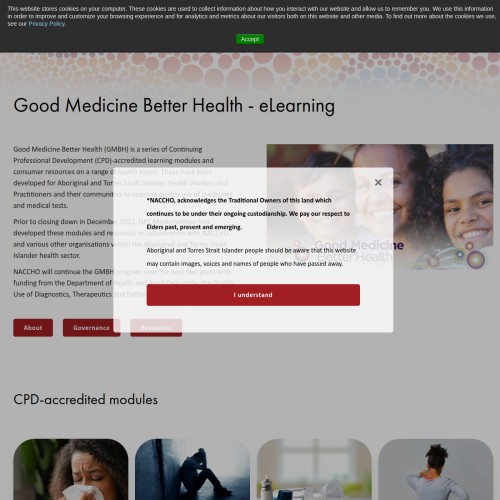Image resolution: width=500 pixels, height=500 pixels.
Task: Click the Good Medicine Better Health eLearning heading
Action: [x=174, y=106]
